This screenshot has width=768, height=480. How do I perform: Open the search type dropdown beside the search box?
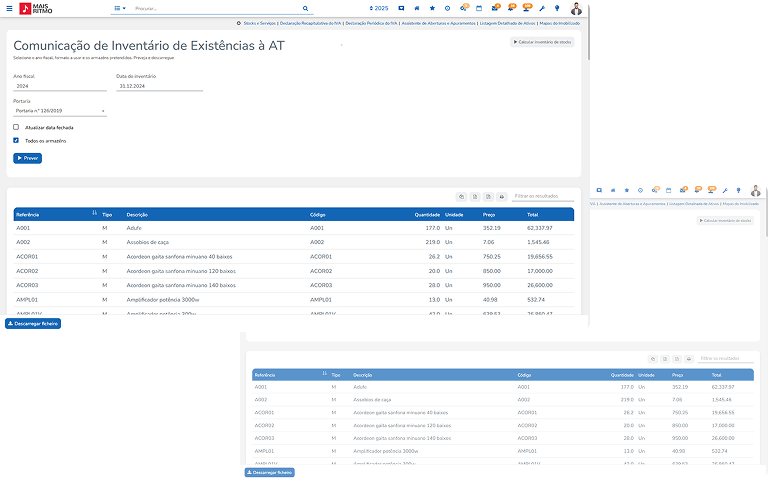tap(119, 8)
